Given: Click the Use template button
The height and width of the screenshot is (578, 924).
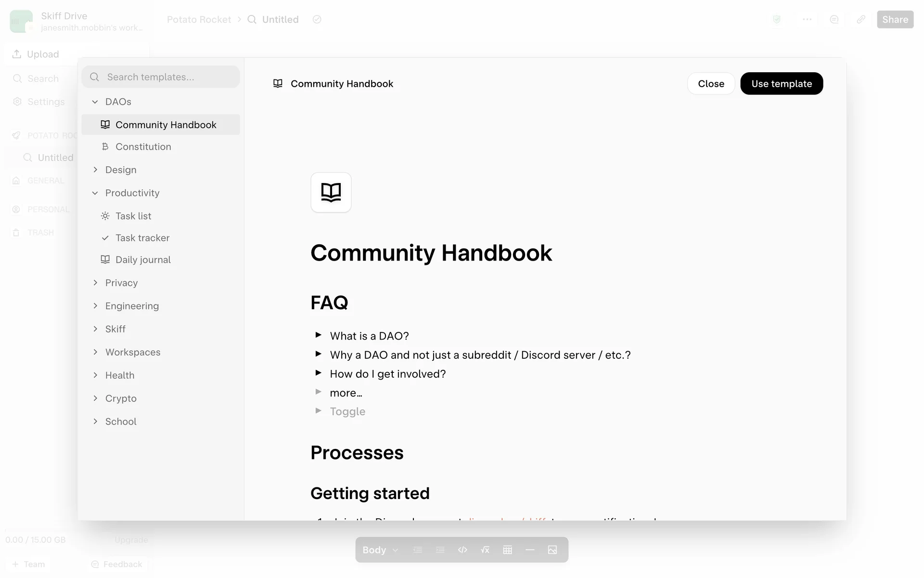Looking at the screenshot, I should click(x=781, y=83).
